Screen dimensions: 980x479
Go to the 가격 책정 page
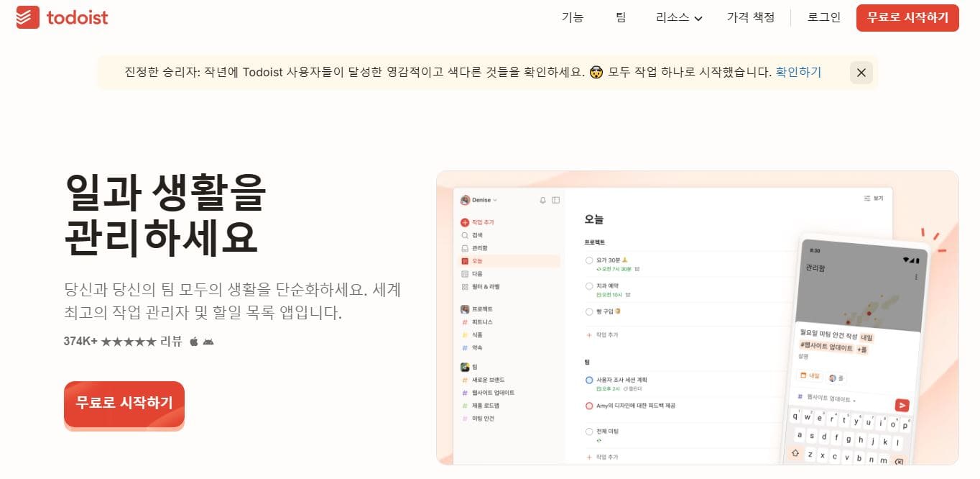[751, 17]
